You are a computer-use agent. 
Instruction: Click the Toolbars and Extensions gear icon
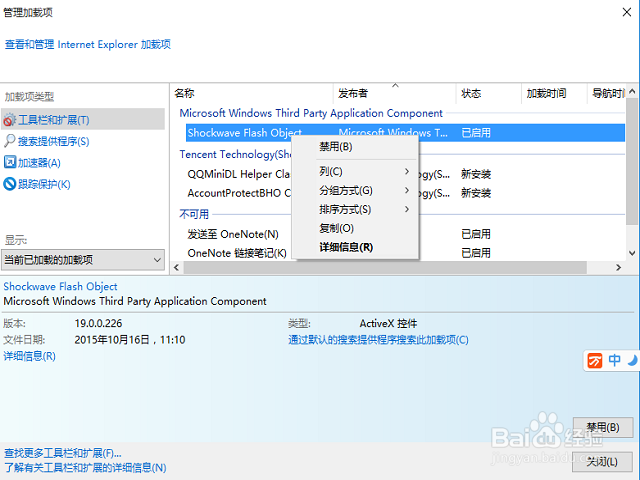[9, 120]
